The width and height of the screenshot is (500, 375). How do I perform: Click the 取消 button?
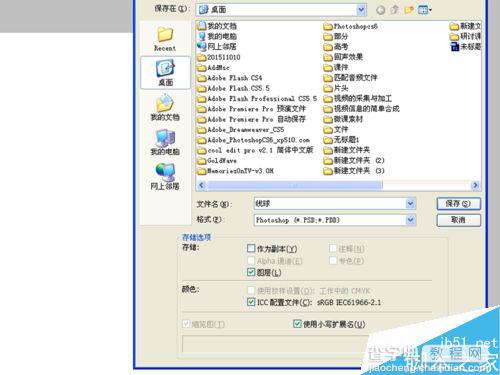click(459, 220)
